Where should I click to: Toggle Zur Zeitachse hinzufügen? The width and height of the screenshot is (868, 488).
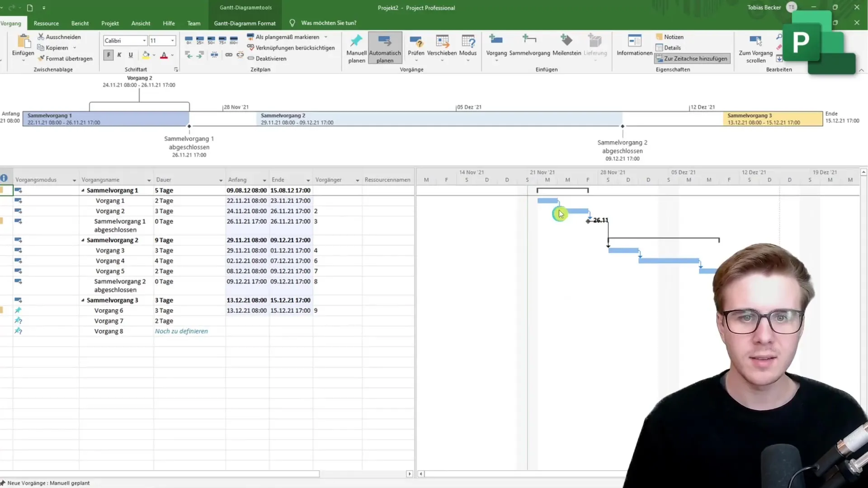point(692,58)
